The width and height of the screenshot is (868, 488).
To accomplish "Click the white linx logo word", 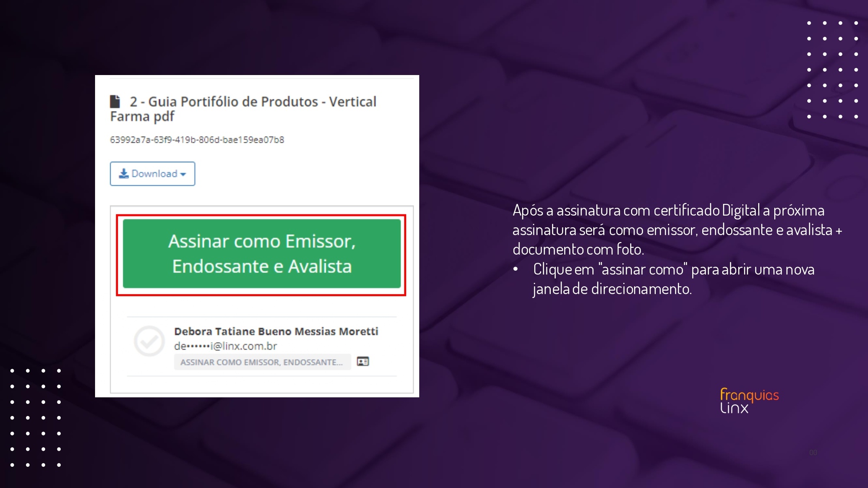I will click(734, 408).
